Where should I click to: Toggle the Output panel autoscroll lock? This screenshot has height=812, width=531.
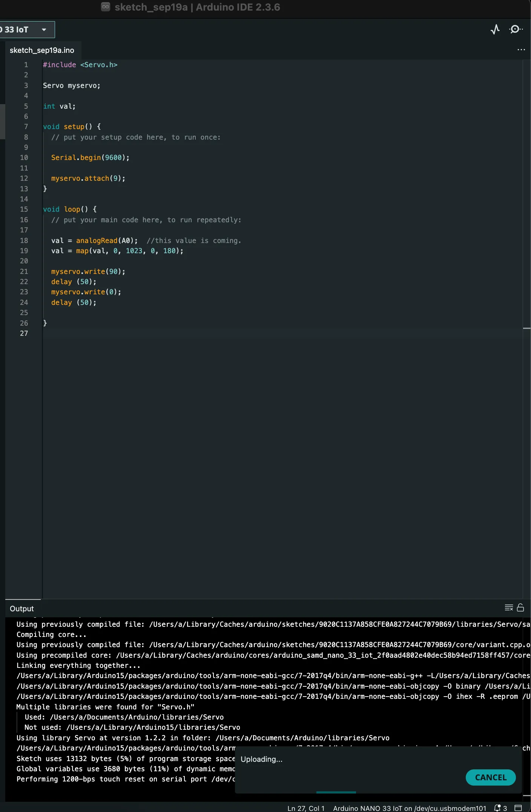(x=520, y=607)
